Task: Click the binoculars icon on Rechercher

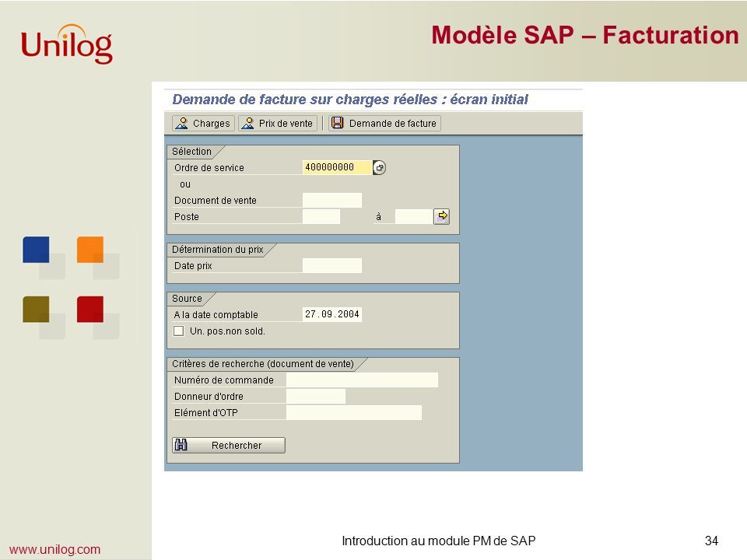Action: click(x=181, y=445)
